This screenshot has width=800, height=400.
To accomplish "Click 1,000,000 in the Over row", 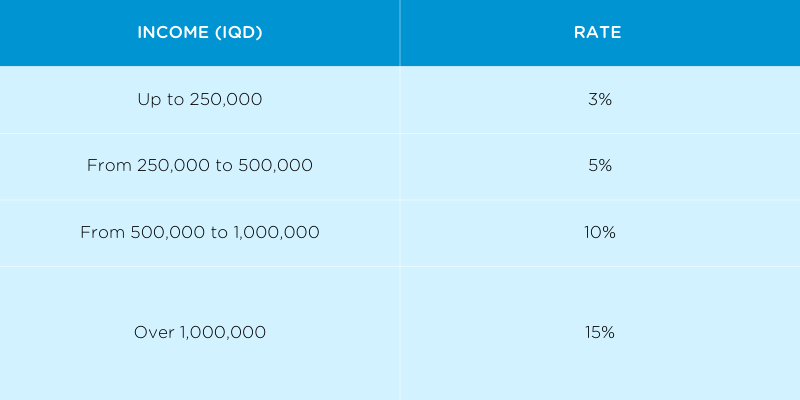I will (x=223, y=332).
